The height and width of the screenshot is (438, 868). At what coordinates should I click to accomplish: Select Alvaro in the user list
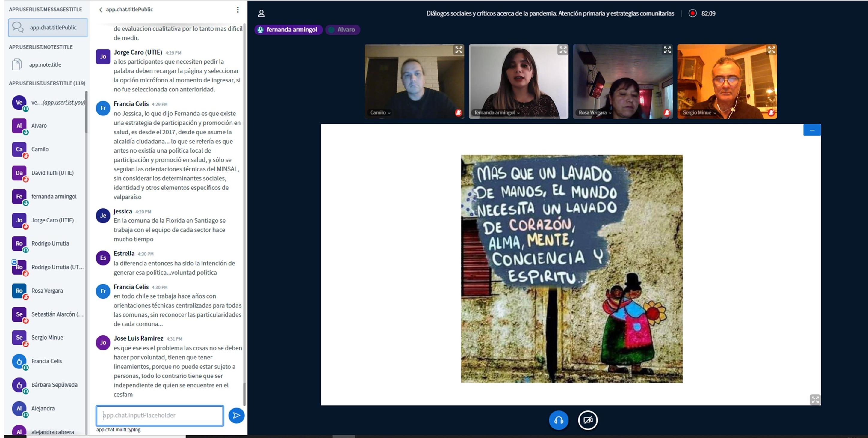click(48, 126)
